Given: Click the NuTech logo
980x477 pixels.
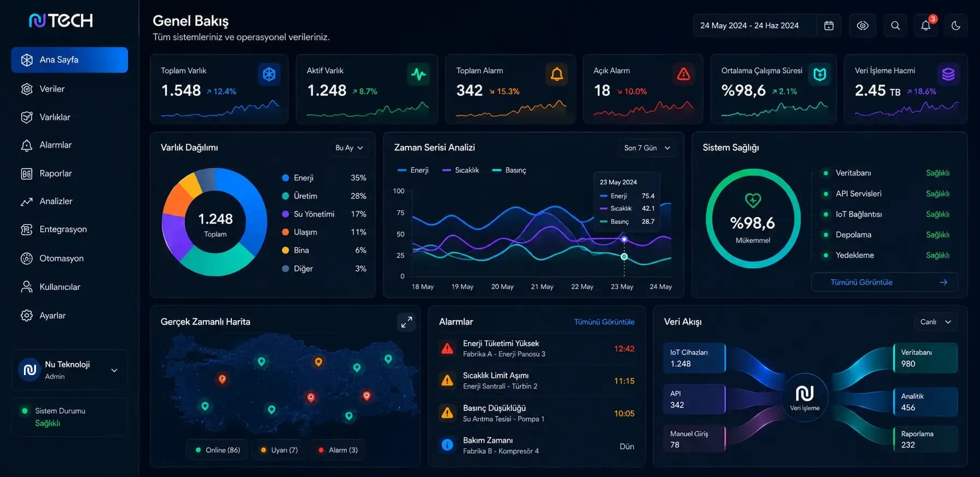Looking at the screenshot, I should [61, 21].
